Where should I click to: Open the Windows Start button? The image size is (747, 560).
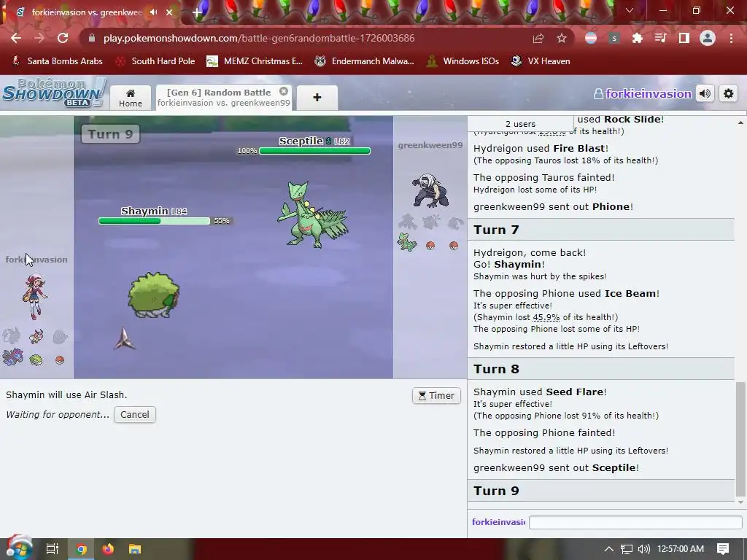[19, 548]
